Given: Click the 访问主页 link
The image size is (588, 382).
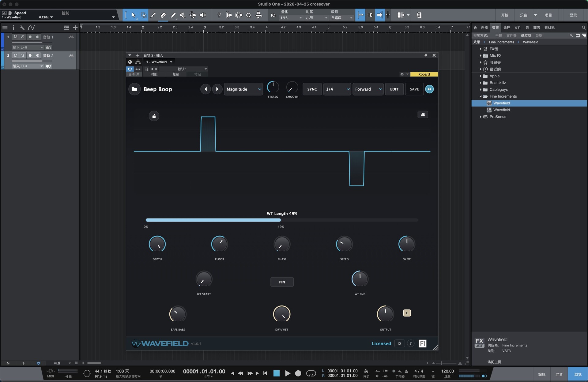Looking at the screenshot, I should click(x=494, y=362).
